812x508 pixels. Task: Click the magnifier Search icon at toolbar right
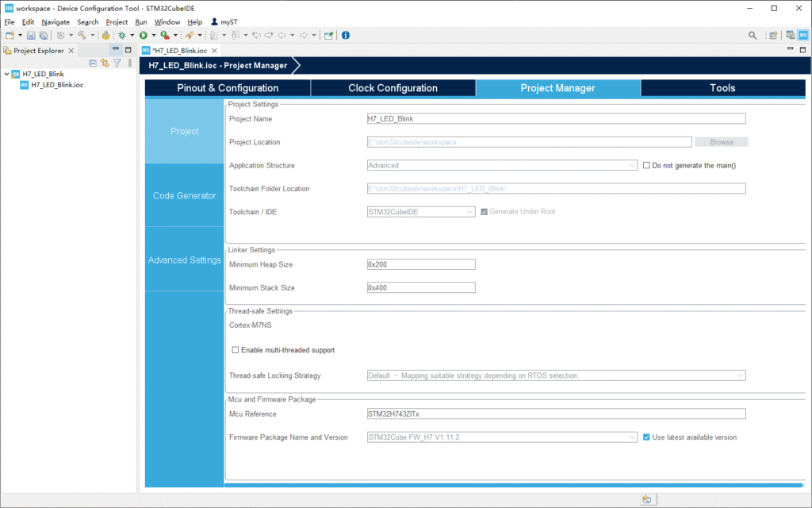pyautogui.click(x=753, y=35)
